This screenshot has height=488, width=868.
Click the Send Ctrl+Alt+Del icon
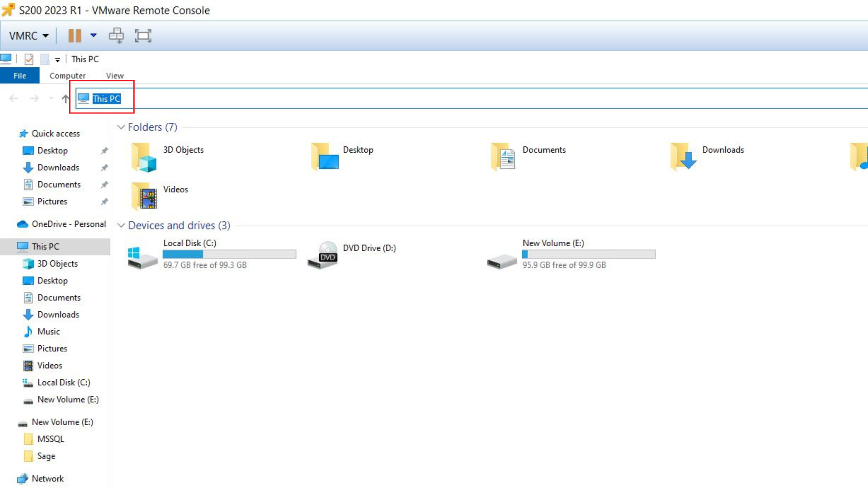[116, 35]
